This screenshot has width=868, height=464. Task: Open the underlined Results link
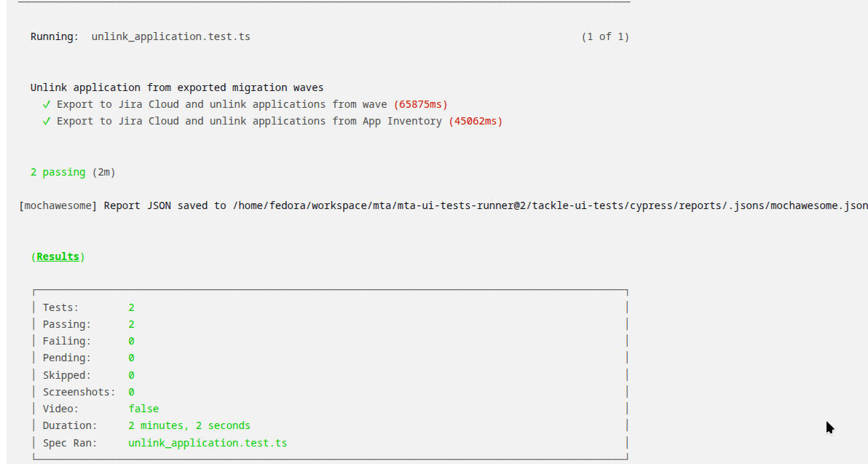tap(58, 257)
